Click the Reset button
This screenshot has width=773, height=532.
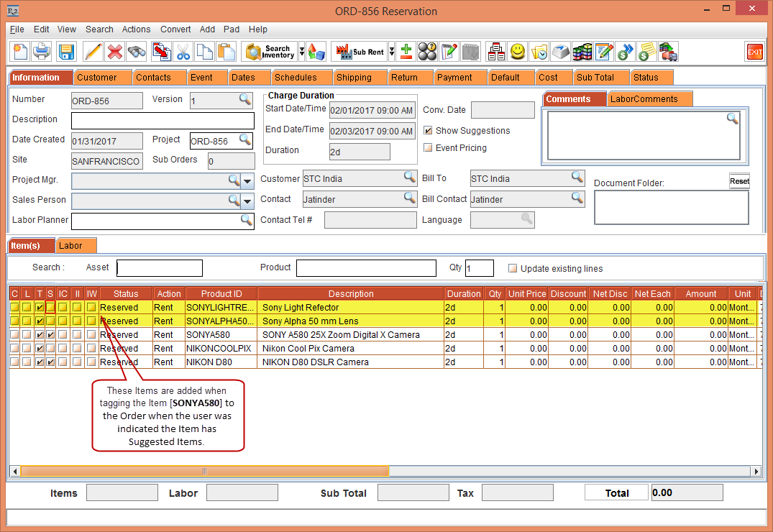739,181
